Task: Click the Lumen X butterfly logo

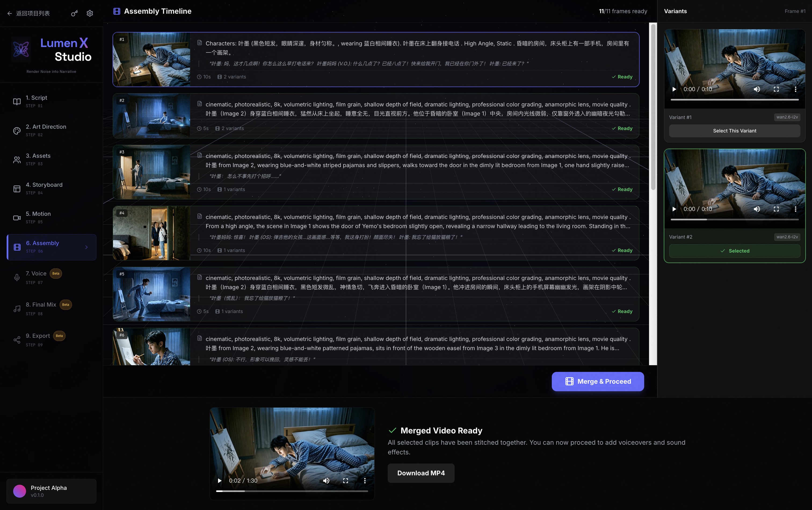Action: (21, 50)
